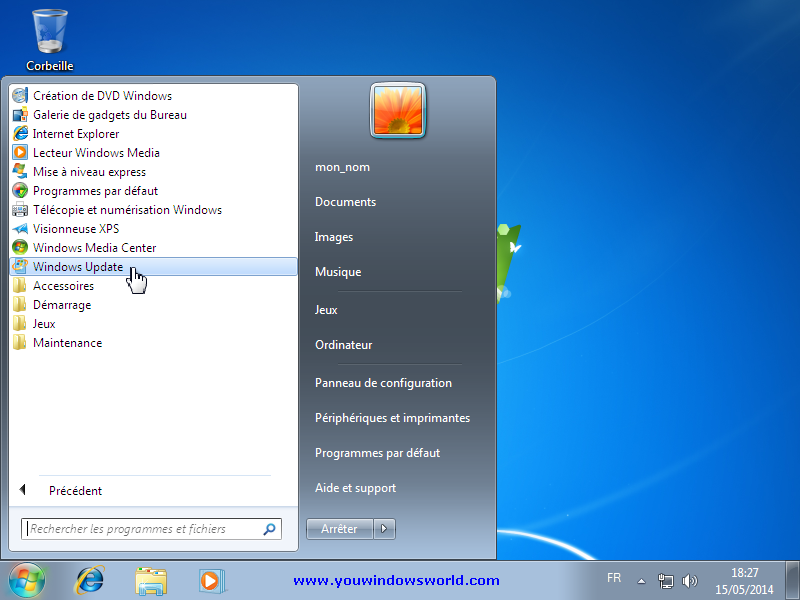The width and height of the screenshot is (800, 600).
Task: Open Ordinateur from the right pane
Action: pos(343,344)
